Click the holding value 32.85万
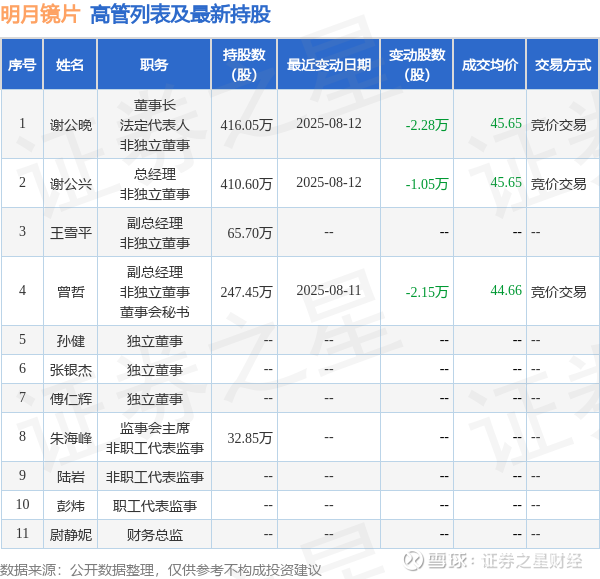600x579 pixels. click(249, 438)
